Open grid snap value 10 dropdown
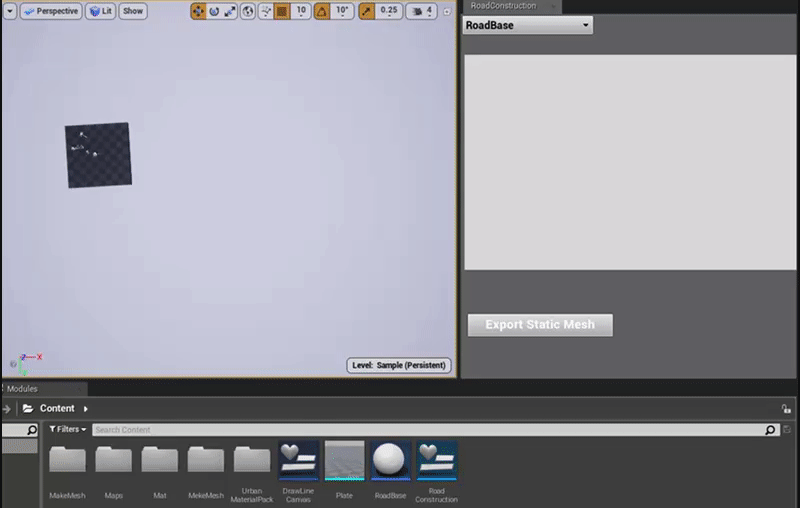 click(x=301, y=11)
